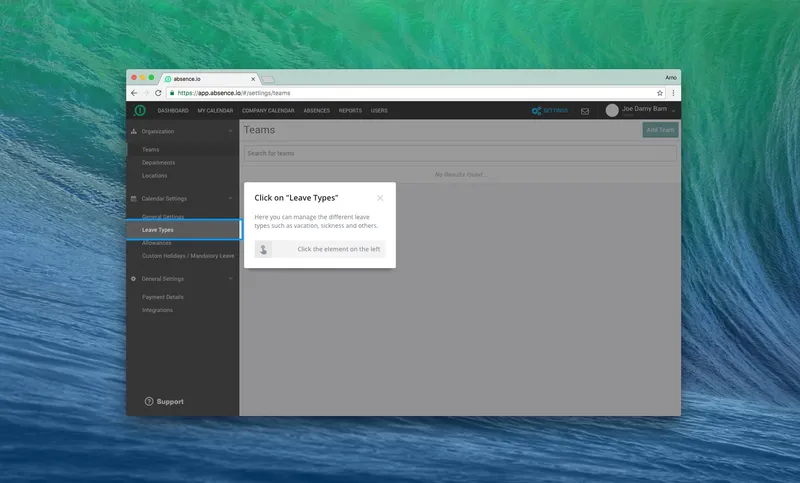Go to the Dashboard menu
The width and height of the screenshot is (800, 483).
tap(173, 111)
